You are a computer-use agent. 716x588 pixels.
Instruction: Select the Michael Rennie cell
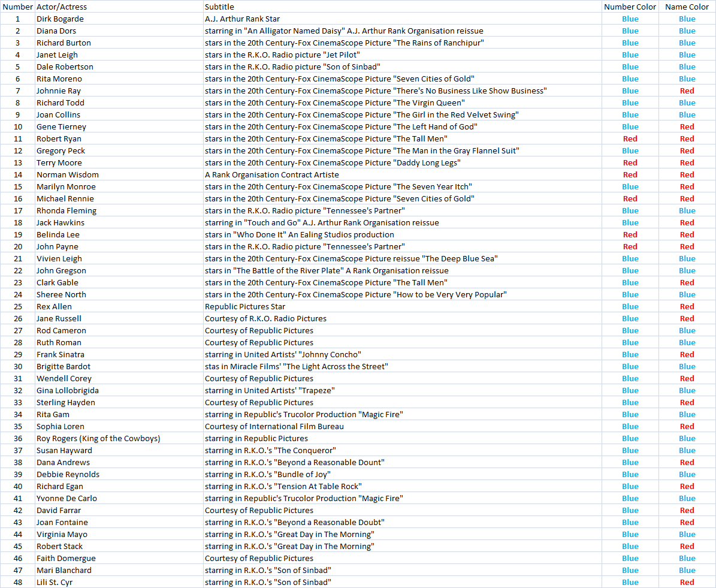pos(119,199)
